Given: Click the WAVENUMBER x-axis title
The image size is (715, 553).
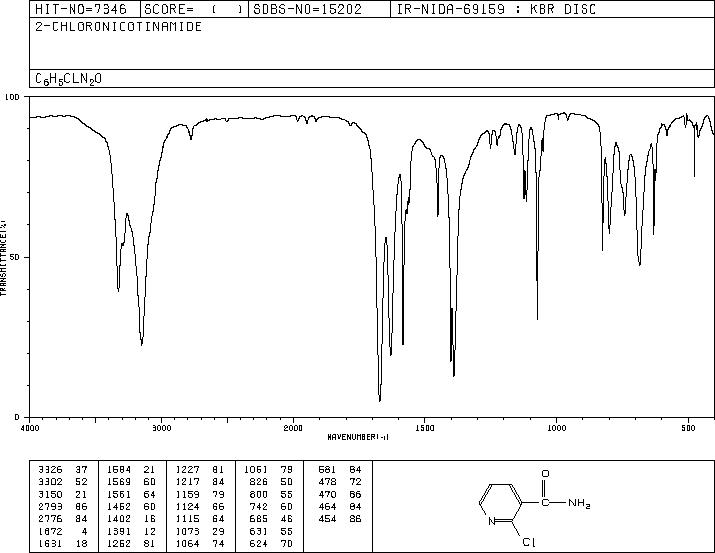Looking at the screenshot, I should pyautogui.click(x=358, y=437).
